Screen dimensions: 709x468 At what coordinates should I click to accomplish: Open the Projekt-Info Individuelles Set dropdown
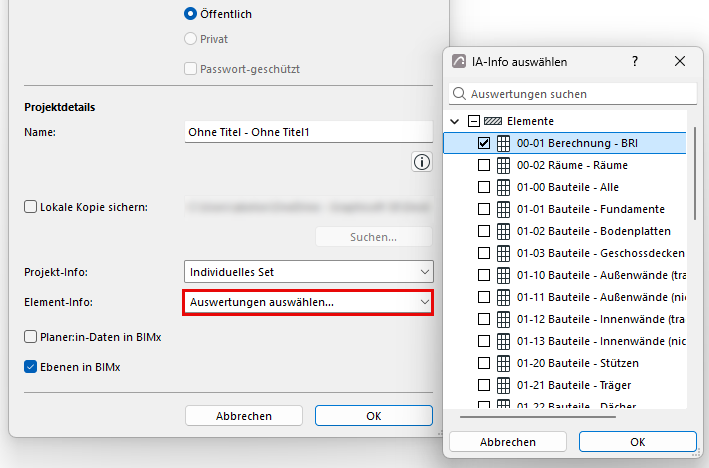pyautogui.click(x=308, y=272)
